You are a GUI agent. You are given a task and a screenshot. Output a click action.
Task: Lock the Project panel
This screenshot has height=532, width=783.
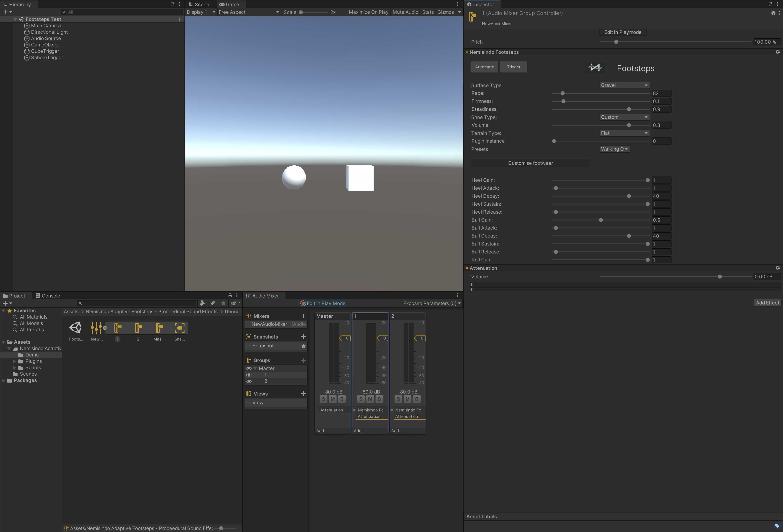coord(230,295)
